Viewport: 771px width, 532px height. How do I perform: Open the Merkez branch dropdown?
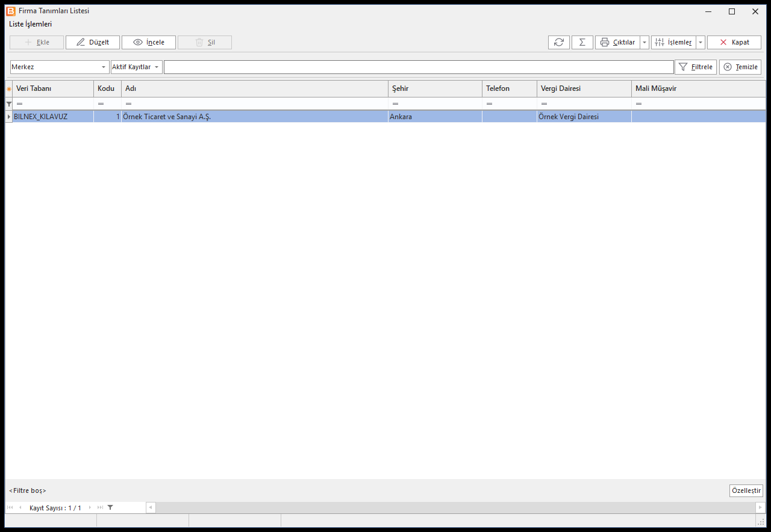[60, 67]
